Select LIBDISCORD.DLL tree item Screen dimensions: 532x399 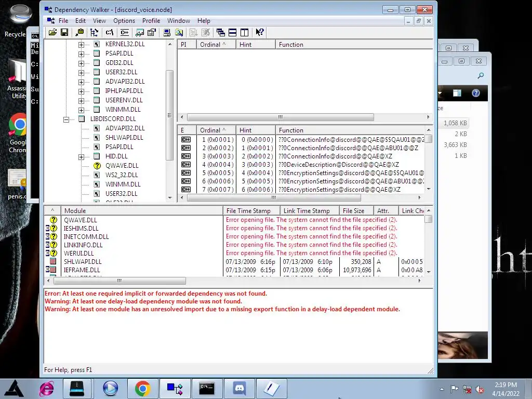(x=113, y=119)
